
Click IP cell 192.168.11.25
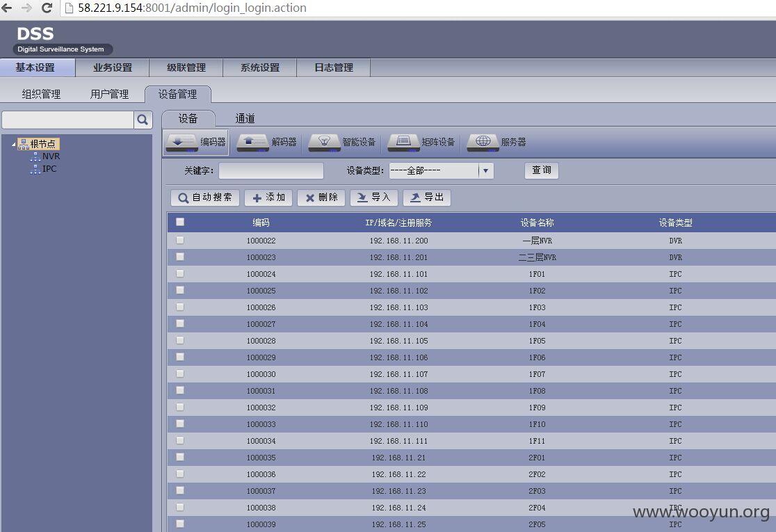398,524
